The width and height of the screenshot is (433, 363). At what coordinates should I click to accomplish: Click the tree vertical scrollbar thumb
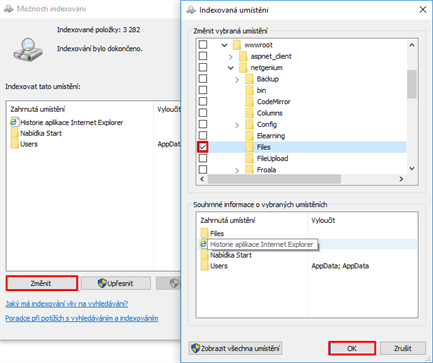point(412,84)
